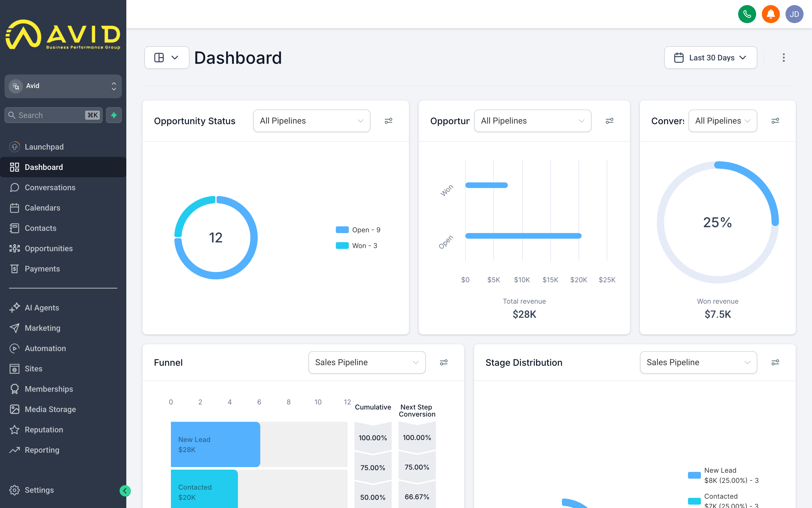Viewport: 812px width, 508px height.
Task: Expand the Funnel Sales Pipeline dropdown
Action: coord(367,362)
